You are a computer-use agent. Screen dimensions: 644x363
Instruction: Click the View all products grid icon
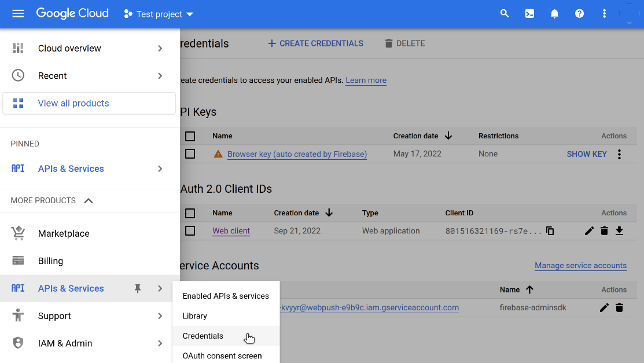[x=18, y=103]
